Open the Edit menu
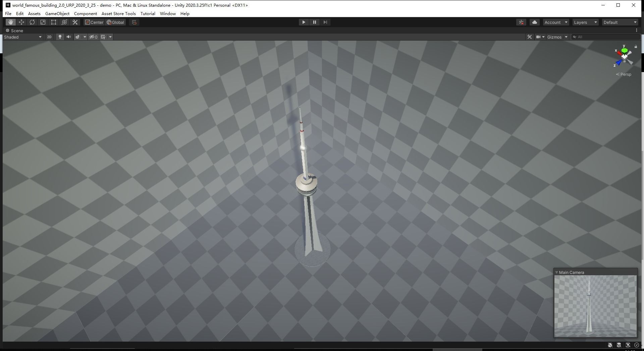 pos(20,13)
